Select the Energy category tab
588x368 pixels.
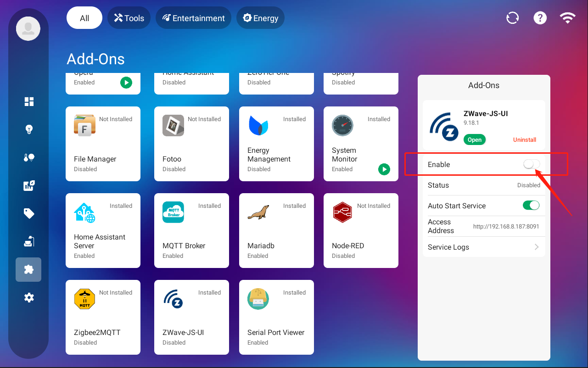[260, 18]
